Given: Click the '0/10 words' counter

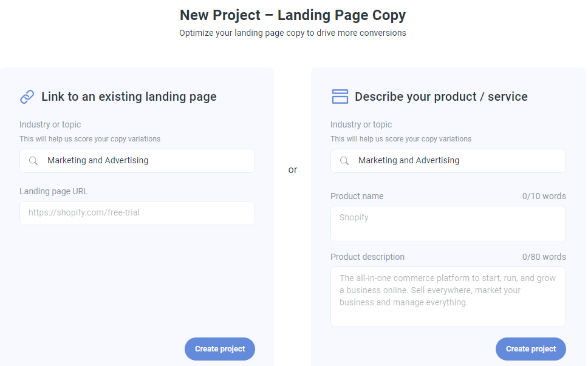Looking at the screenshot, I should click(544, 196).
